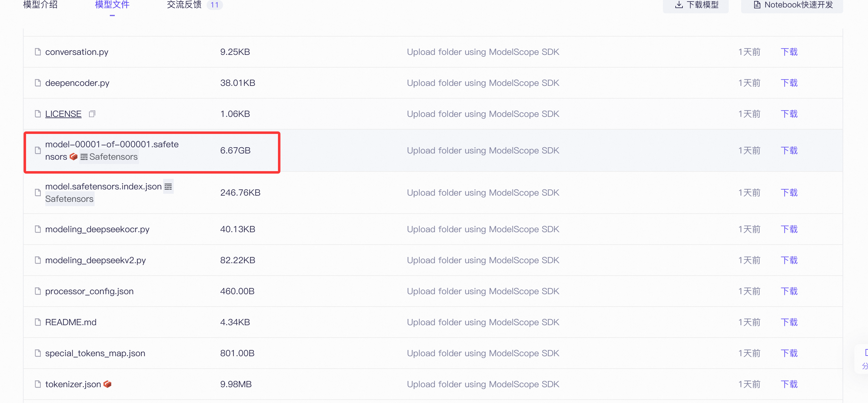Viewport: 868px width, 403px height.
Task: Select the 模型文件 tab
Action: pos(112,5)
